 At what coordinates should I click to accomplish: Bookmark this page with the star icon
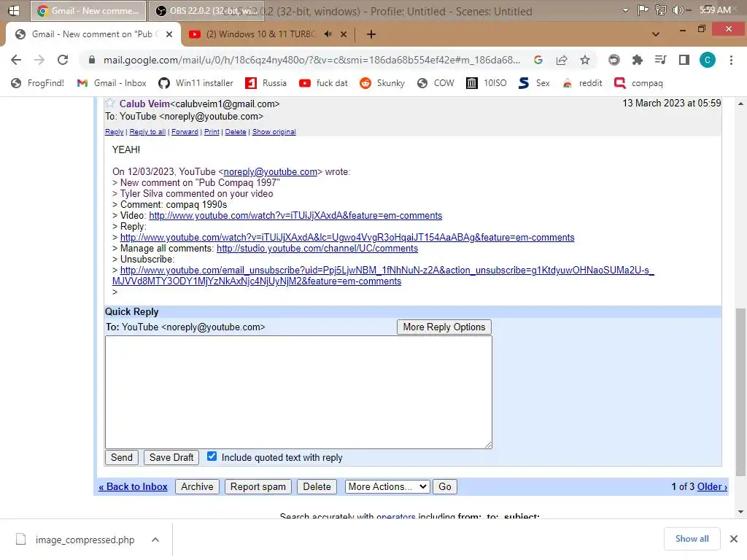tap(585, 60)
